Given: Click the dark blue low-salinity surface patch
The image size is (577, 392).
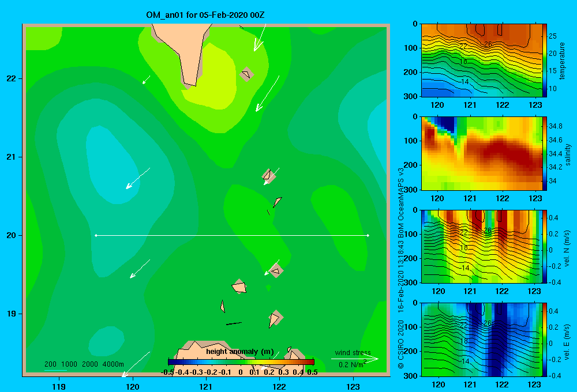Looking at the screenshot, I should [x=445, y=124].
